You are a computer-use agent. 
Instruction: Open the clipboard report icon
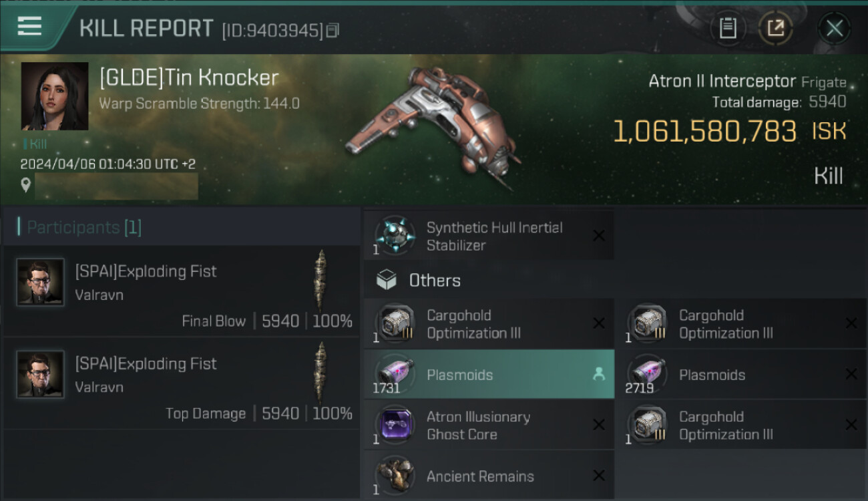(728, 28)
